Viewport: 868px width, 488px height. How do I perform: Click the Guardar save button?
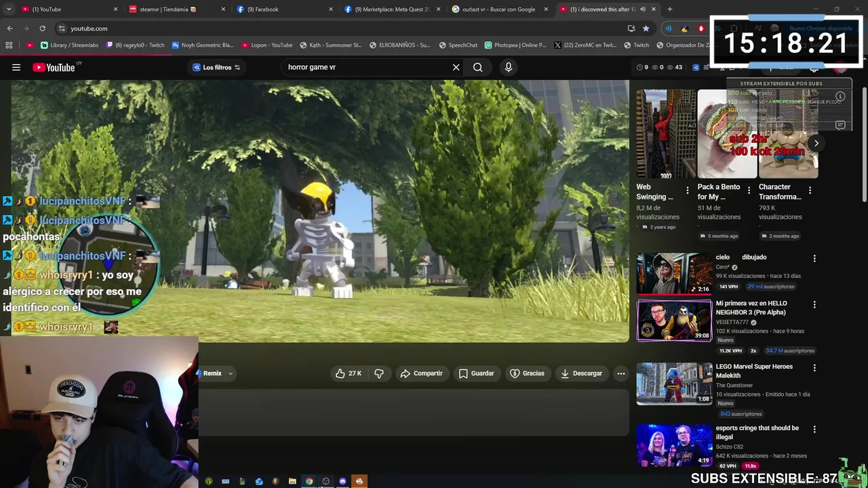tap(476, 373)
